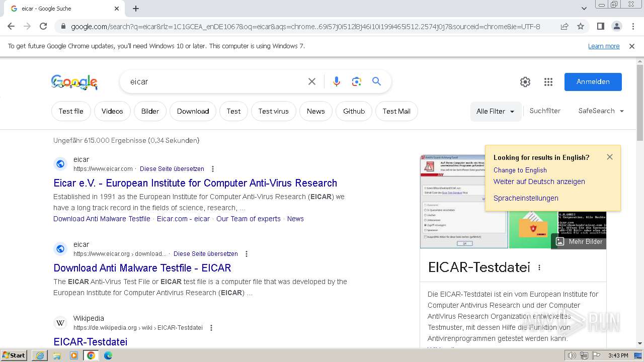
Task: Open more options for EICAR-Testdatei panel
Action: pyautogui.click(x=539, y=267)
